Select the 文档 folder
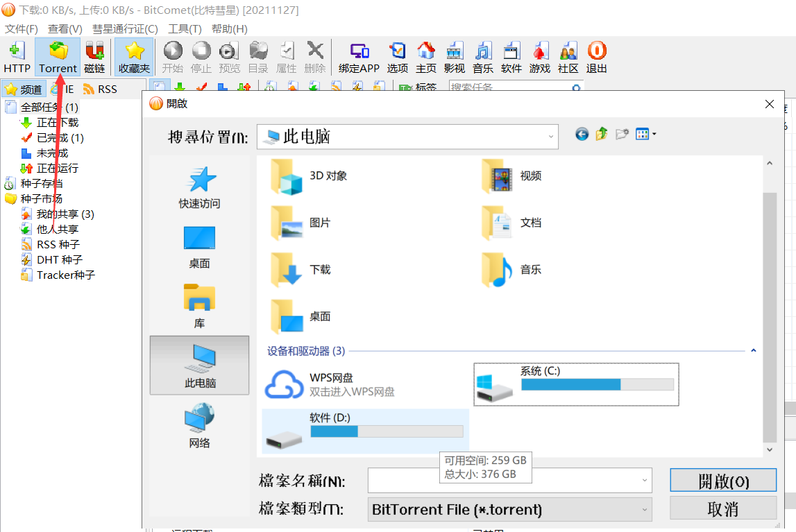 [x=511, y=223]
